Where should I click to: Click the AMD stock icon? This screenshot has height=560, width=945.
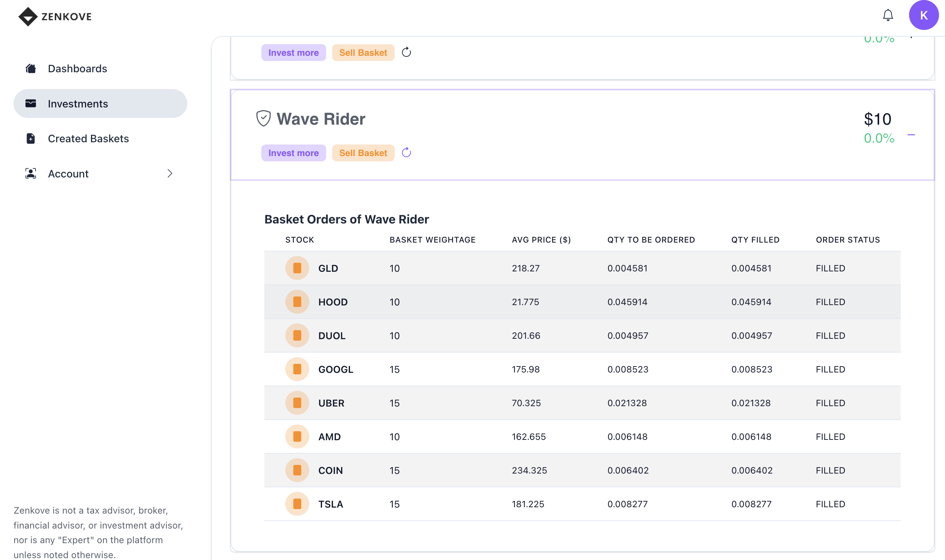click(297, 436)
